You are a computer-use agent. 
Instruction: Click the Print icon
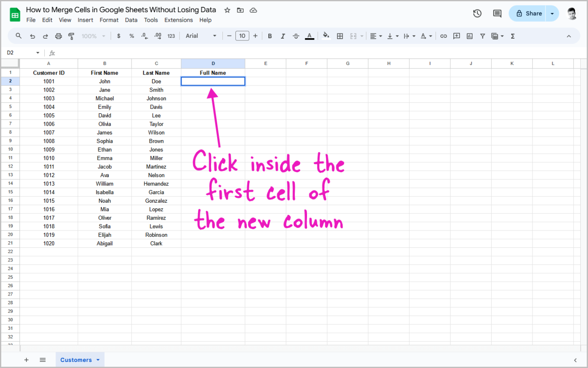point(58,36)
